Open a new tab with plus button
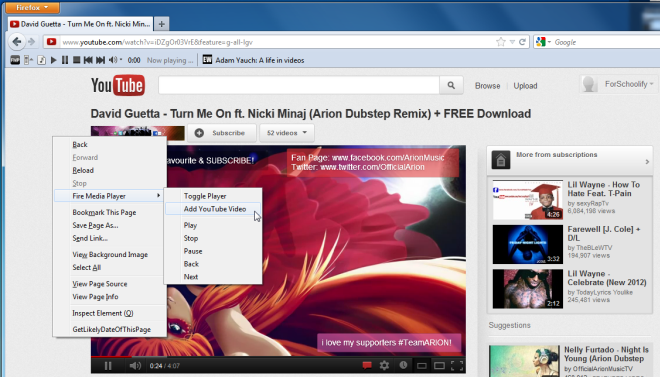 click(162, 24)
